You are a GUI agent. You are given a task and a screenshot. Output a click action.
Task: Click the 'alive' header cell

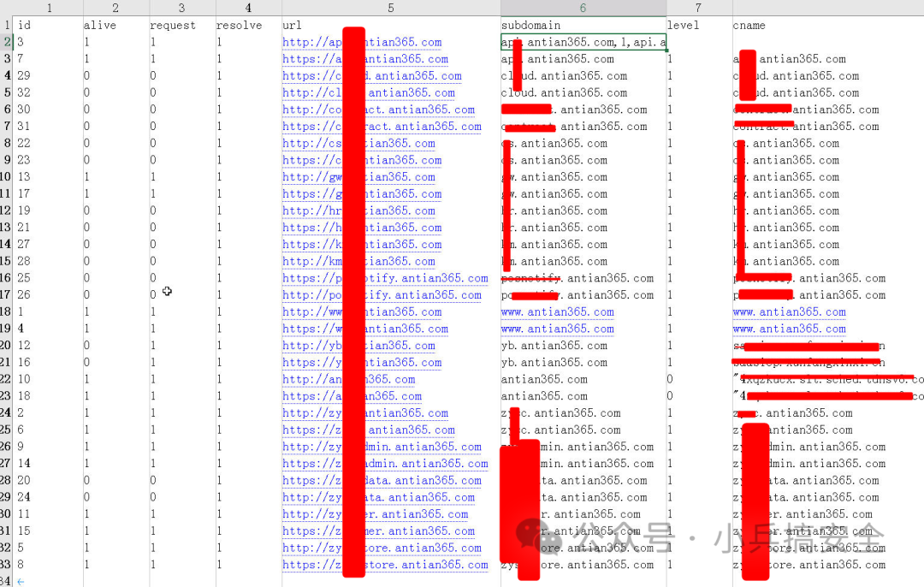click(99, 26)
